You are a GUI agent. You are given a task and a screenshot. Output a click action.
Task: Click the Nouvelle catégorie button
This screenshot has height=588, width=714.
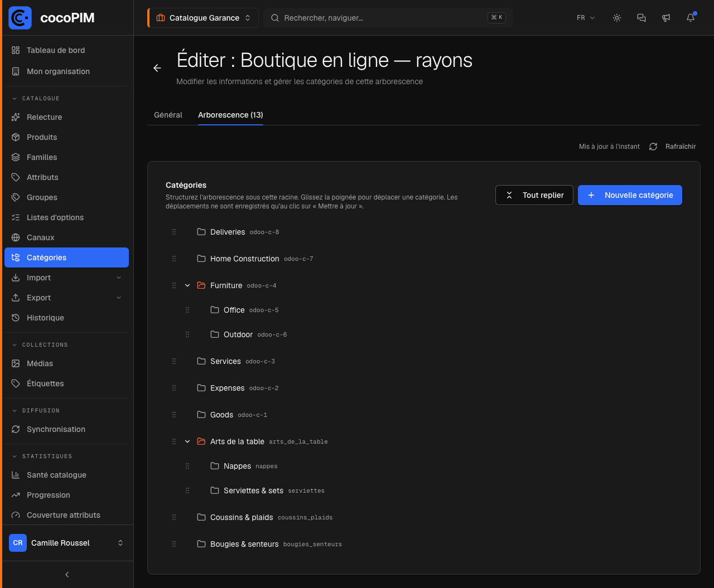point(630,195)
